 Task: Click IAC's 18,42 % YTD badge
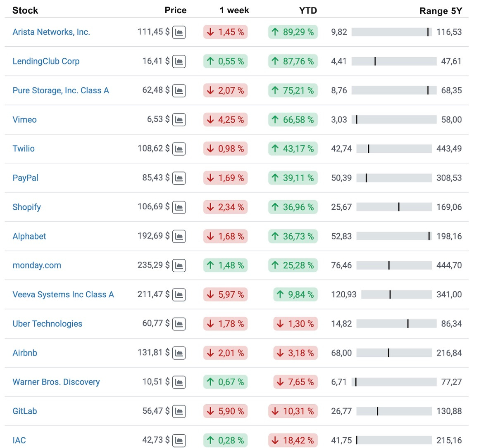tap(293, 440)
